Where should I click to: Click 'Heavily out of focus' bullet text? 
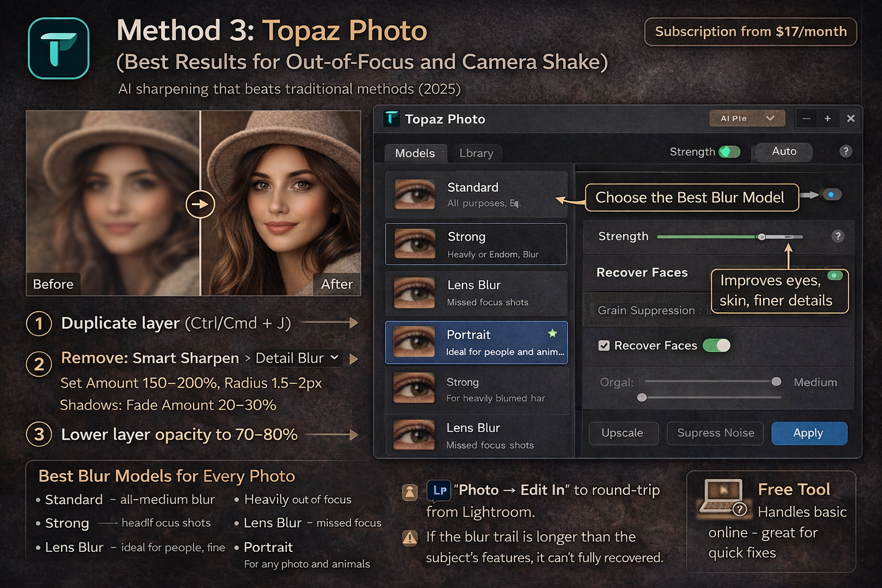point(297,500)
